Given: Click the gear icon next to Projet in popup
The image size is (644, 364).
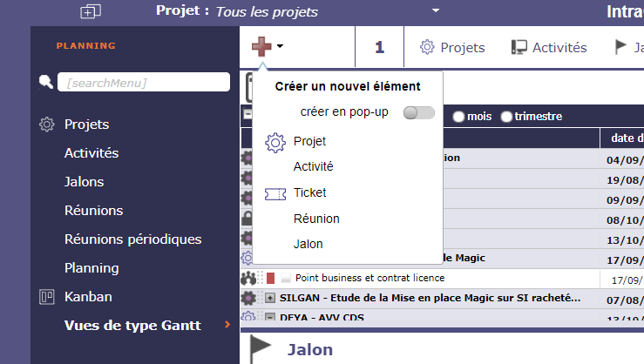Looking at the screenshot, I should pos(275,141).
